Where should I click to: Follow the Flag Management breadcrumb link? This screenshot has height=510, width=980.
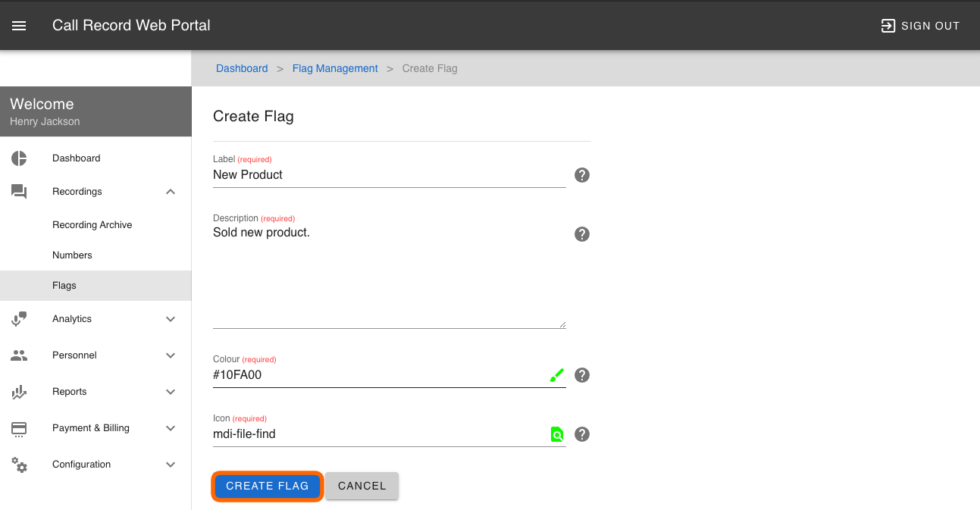335,68
